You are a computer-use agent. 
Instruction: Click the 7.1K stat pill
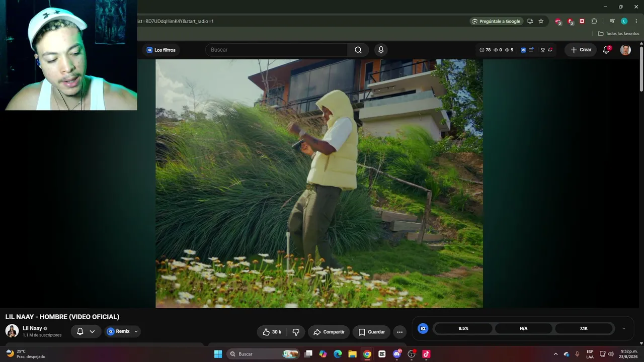point(584,328)
